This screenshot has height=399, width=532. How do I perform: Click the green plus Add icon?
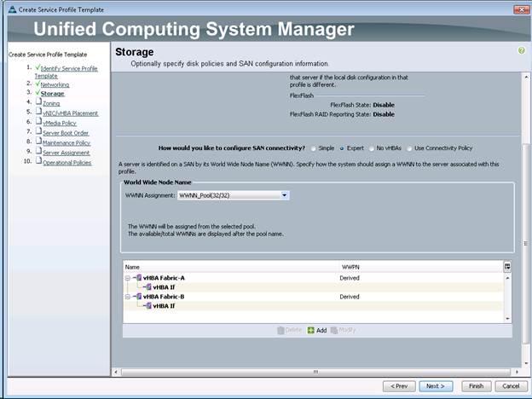pyautogui.click(x=311, y=330)
